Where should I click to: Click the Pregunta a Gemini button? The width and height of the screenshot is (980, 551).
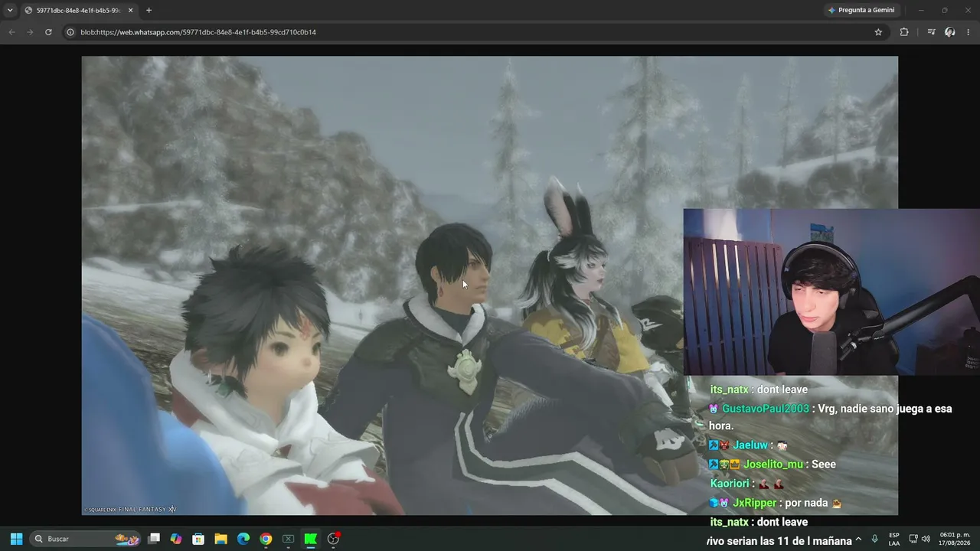(x=861, y=10)
